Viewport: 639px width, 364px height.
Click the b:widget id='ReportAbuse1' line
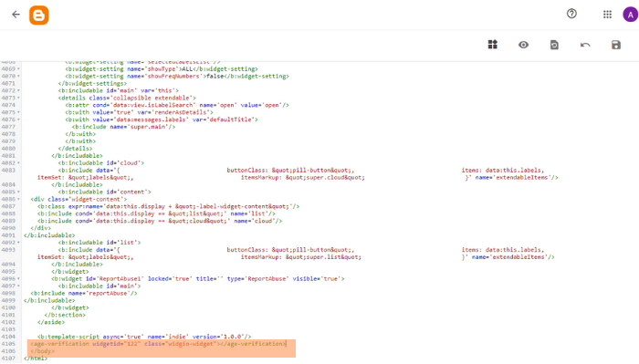pos(198,279)
